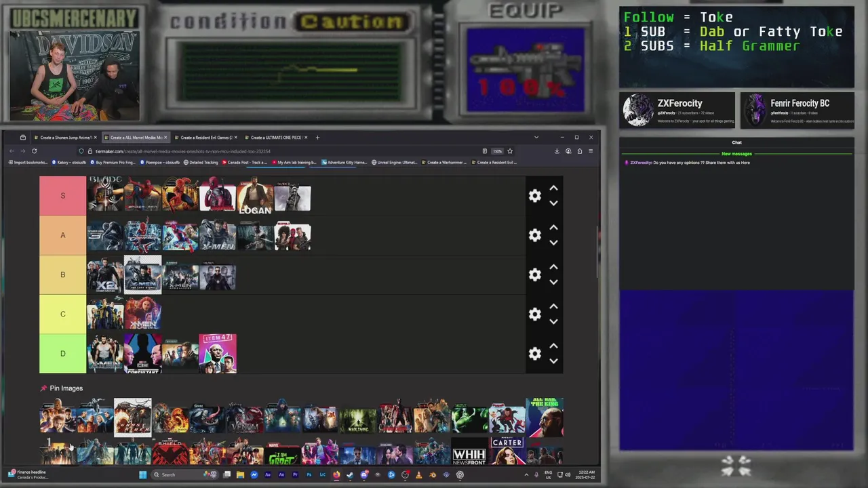
Task: Move S tier row down with arrow
Action: tap(553, 203)
